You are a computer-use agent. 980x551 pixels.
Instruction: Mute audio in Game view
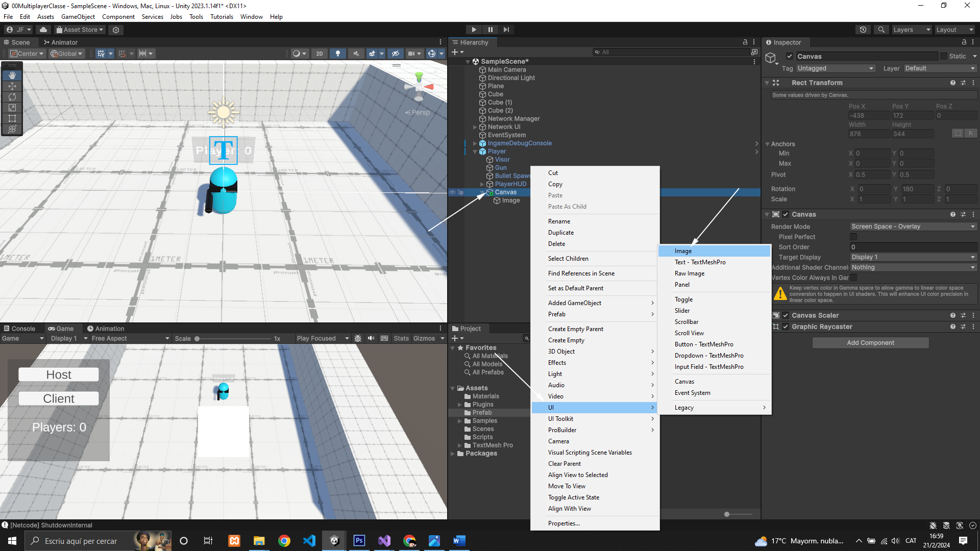click(371, 338)
